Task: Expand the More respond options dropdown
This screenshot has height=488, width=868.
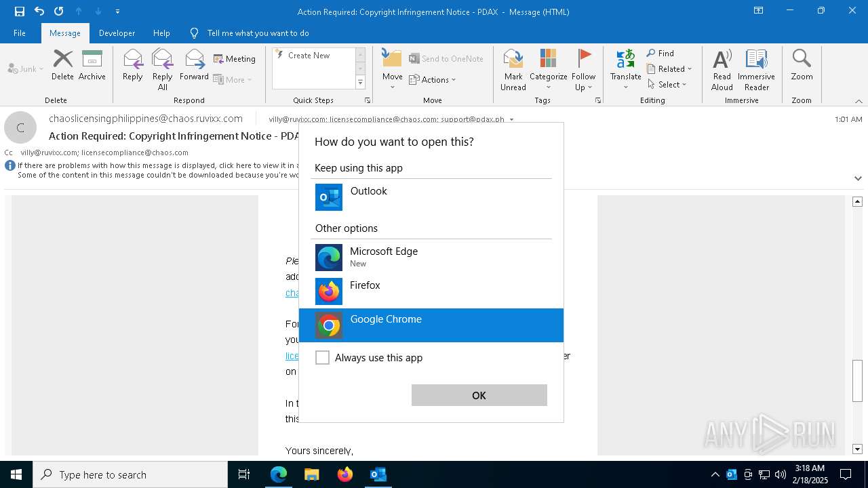Action: tap(233, 79)
